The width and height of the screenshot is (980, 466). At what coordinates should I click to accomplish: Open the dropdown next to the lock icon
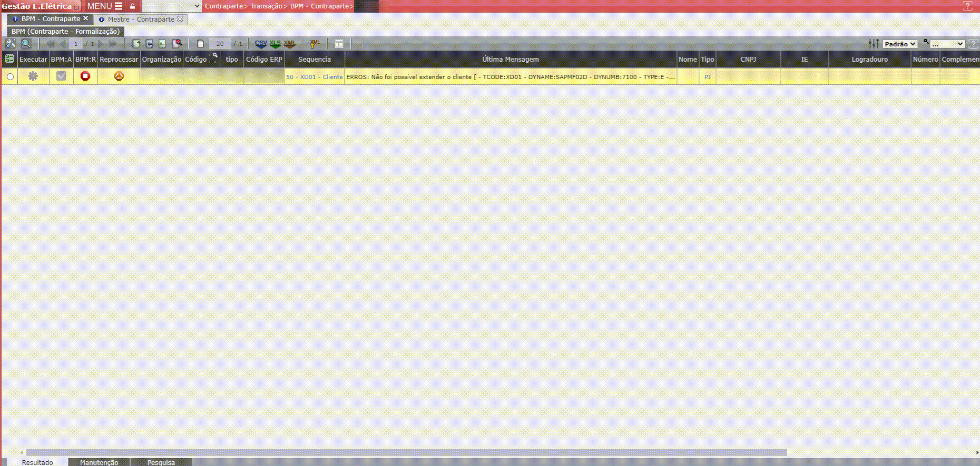pyautogui.click(x=172, y=6)
